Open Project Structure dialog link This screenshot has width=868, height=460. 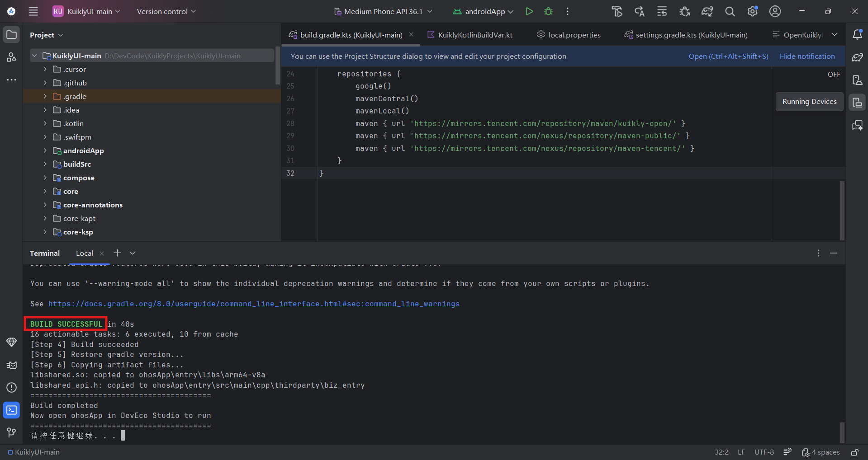[x=728, y=56]
